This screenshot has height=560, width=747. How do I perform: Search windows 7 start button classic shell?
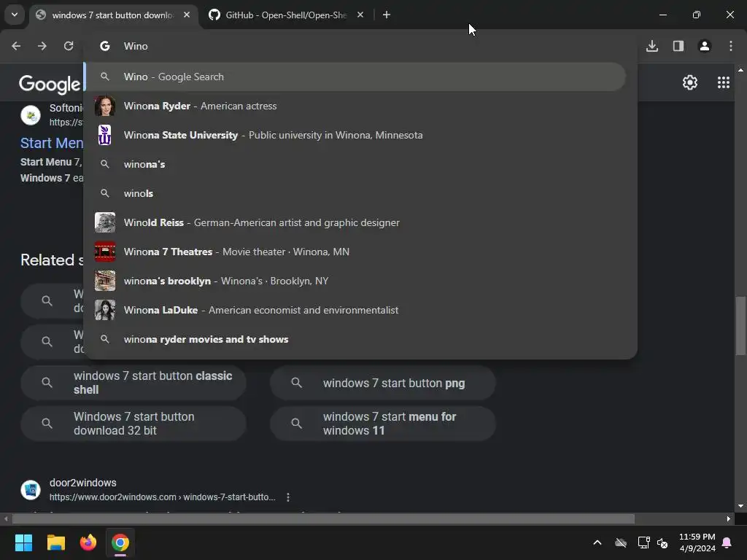click(133, 382)
